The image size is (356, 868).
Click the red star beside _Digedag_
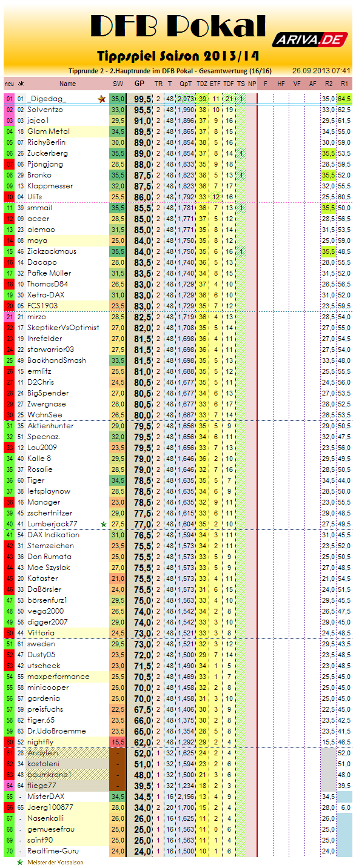point(101,99)
